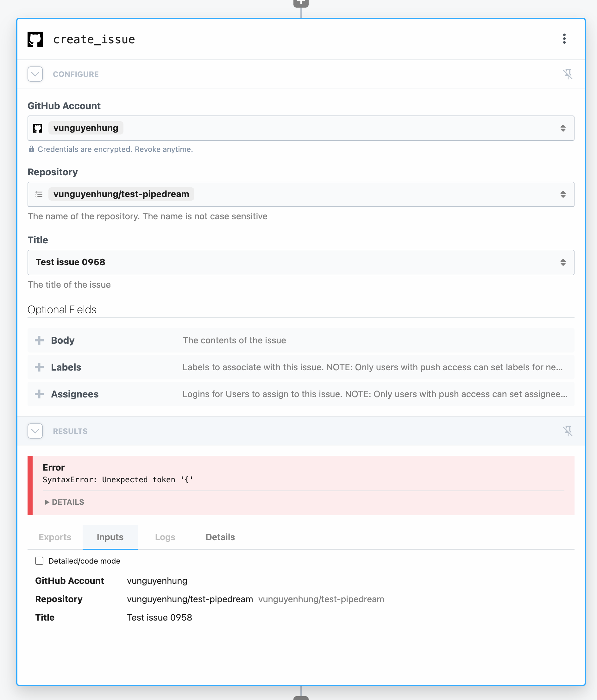Switch to the Logs tab
597x700 pixels.
point(165,537)
